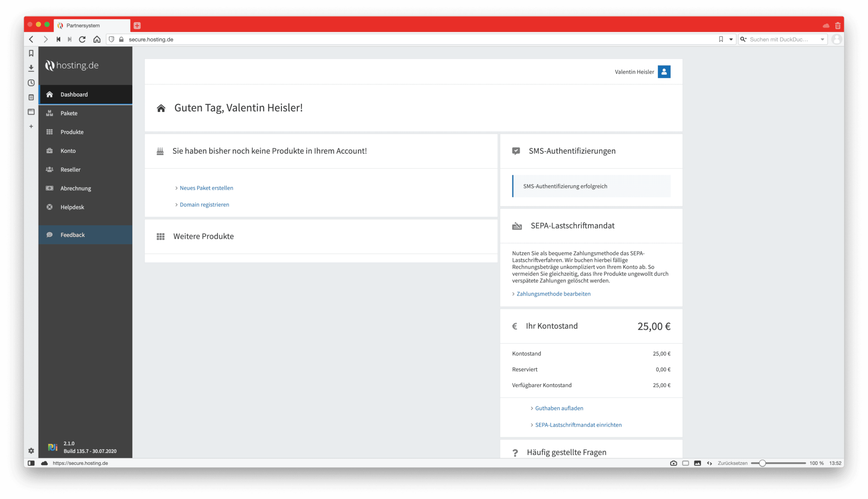Click Neues Paket erstellen link
Screen dimensions: 868x499
point(206,188)
